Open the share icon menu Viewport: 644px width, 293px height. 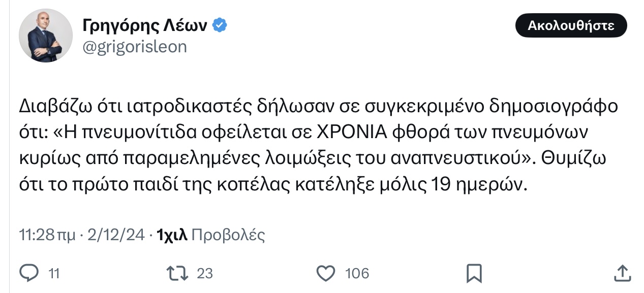point(622,273)
